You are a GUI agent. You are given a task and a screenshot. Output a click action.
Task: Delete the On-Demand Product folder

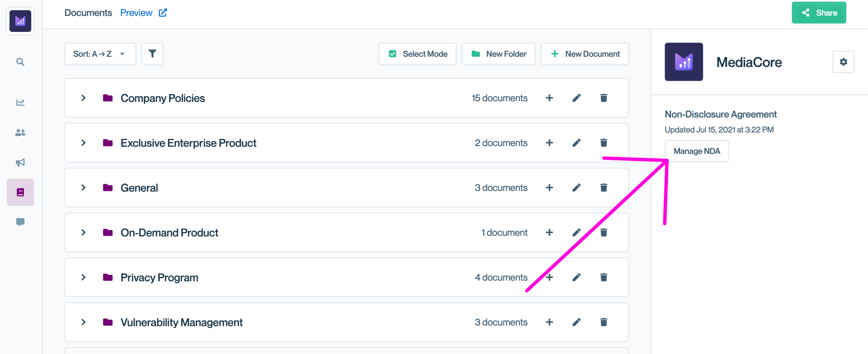coord(604,232)
